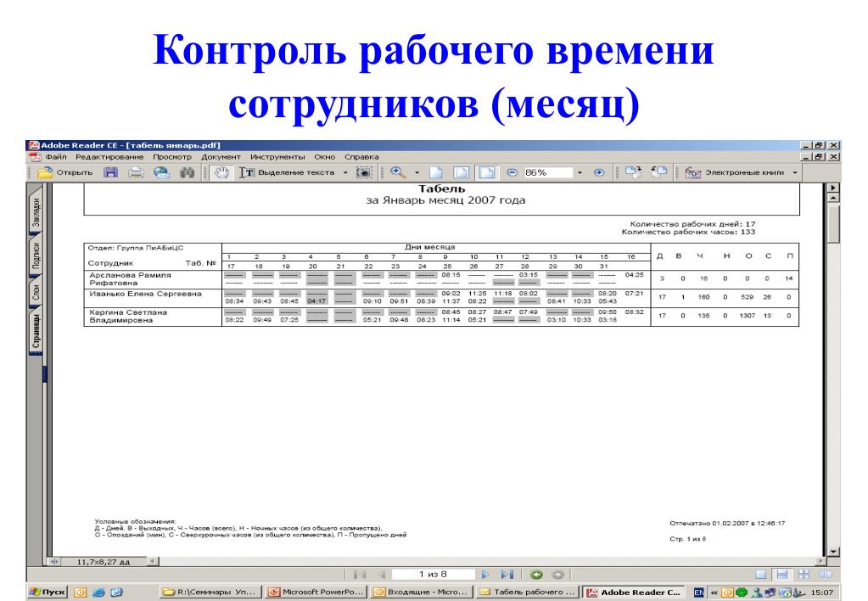The image size is (868, 601).
Task: Click the Fit Page icon
Action: 461,172
